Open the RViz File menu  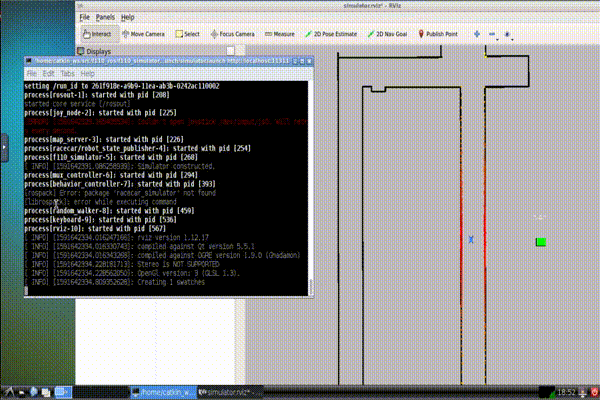click(85, 17)
